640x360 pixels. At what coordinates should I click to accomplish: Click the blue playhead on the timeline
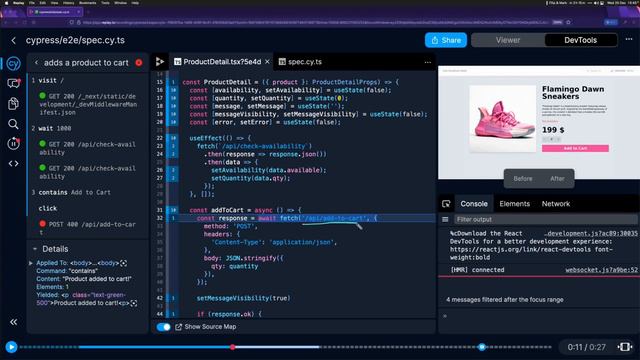tap(482, 347)
